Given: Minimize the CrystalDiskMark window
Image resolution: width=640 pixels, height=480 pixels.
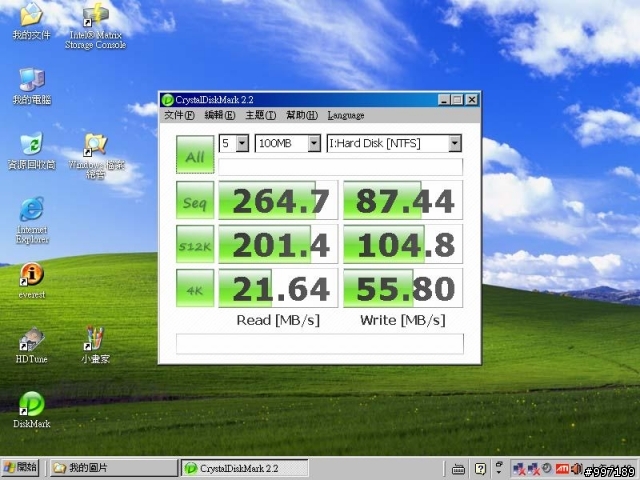Looking at the screenshot, I should (444, 100).
